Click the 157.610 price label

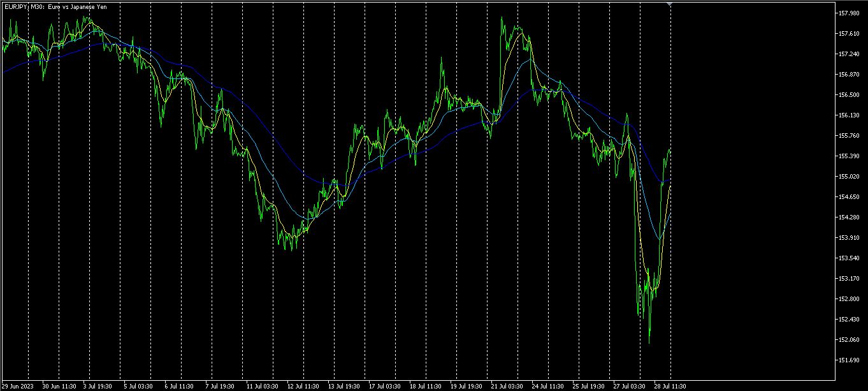coord(850,33)
